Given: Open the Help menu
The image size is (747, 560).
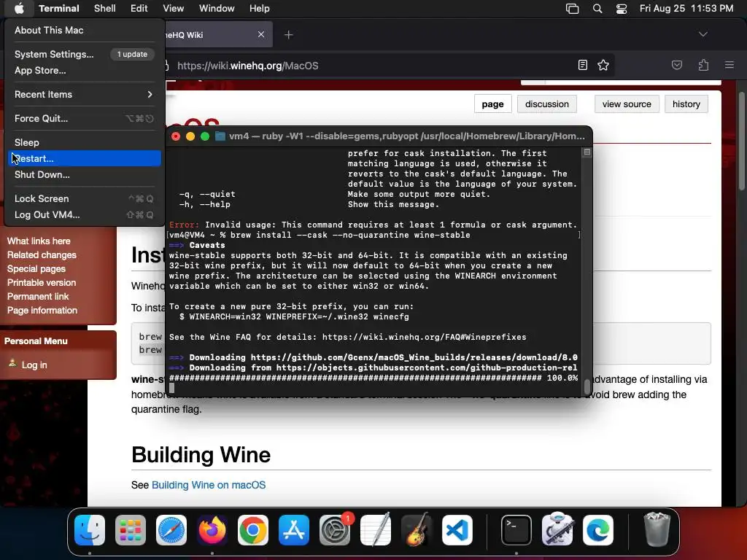Looking at the screenshot, I should point(260,9).
